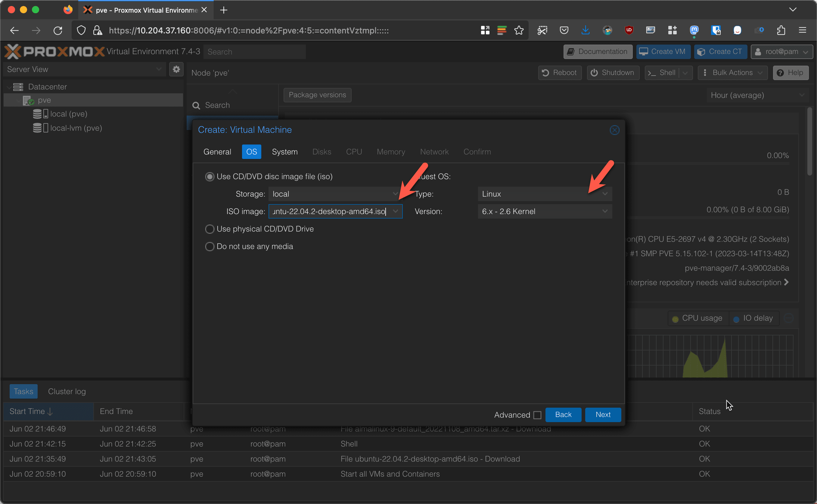
Task: Collapse the Datacenter tree node
Action: pos(9,87)
